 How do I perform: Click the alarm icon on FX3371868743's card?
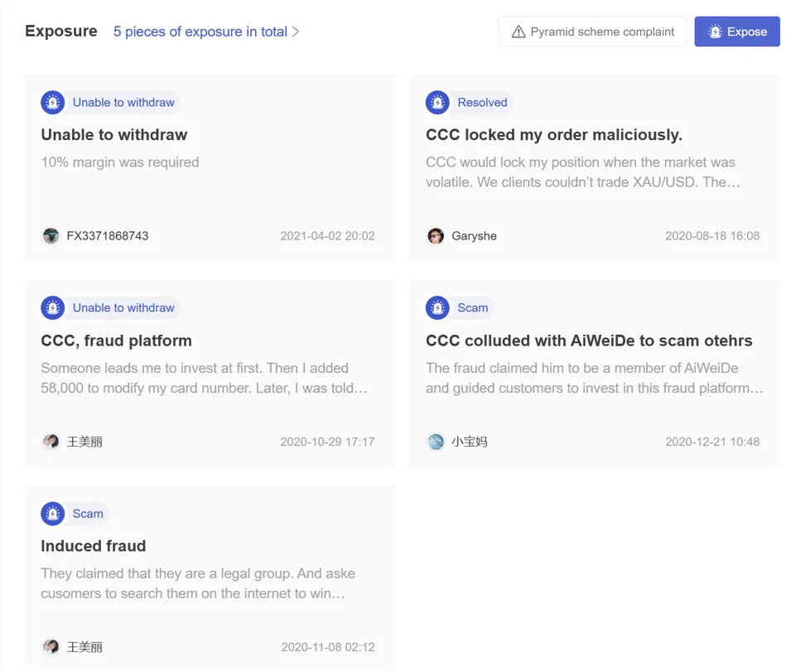(x=52, y=103)
